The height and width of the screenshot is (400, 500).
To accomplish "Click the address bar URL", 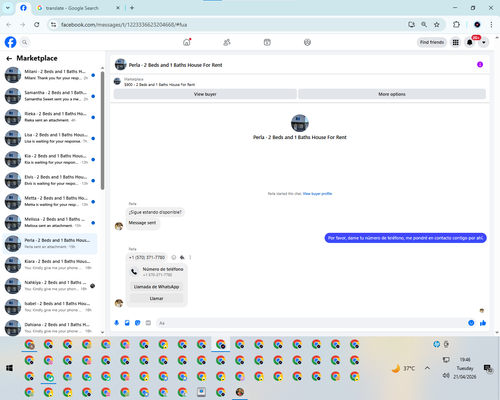I will pos(124,25).
